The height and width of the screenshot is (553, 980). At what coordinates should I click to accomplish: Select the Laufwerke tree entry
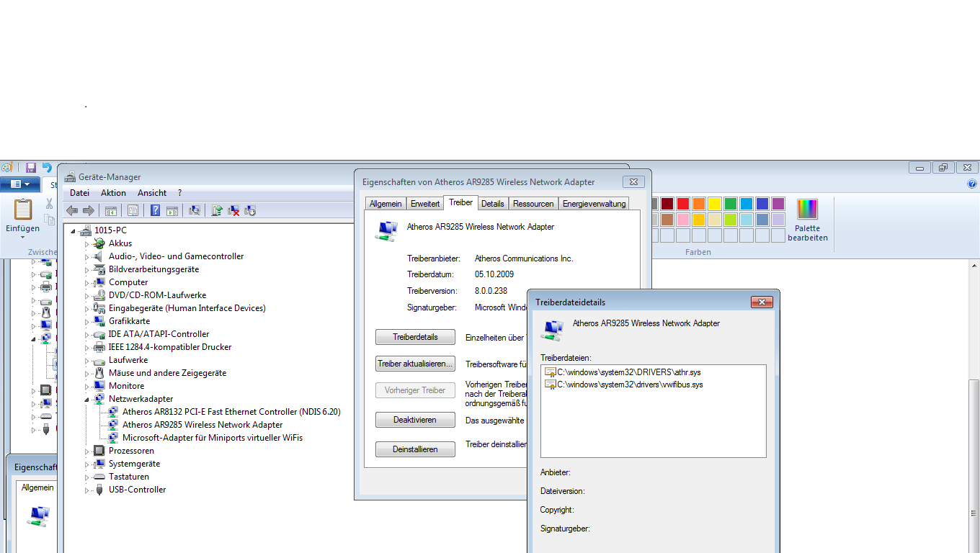coord(128,360)
